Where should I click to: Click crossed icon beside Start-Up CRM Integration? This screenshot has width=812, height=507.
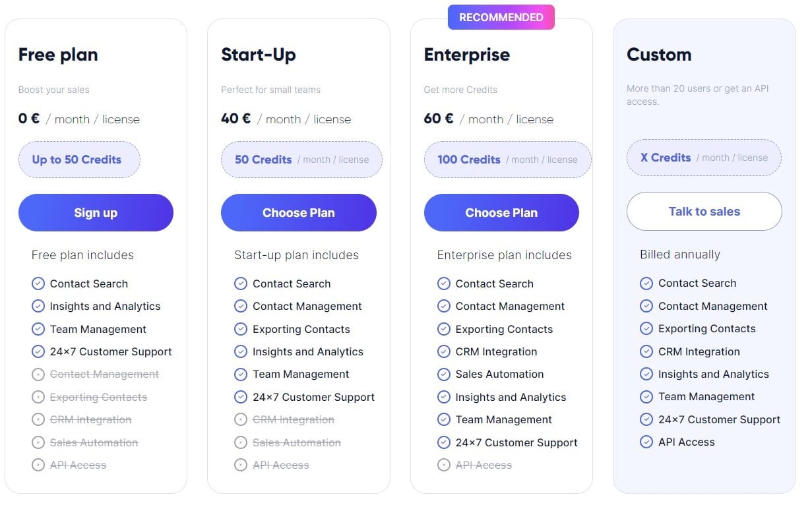[241, 419]
